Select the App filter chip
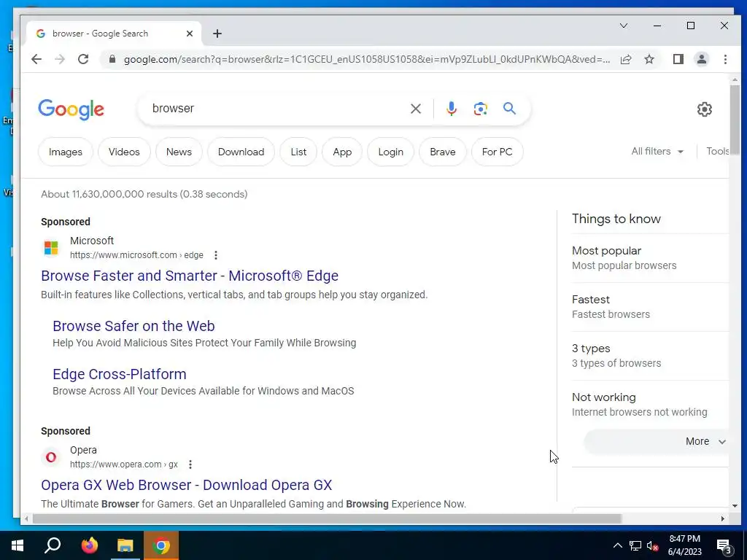 point(342,152)
